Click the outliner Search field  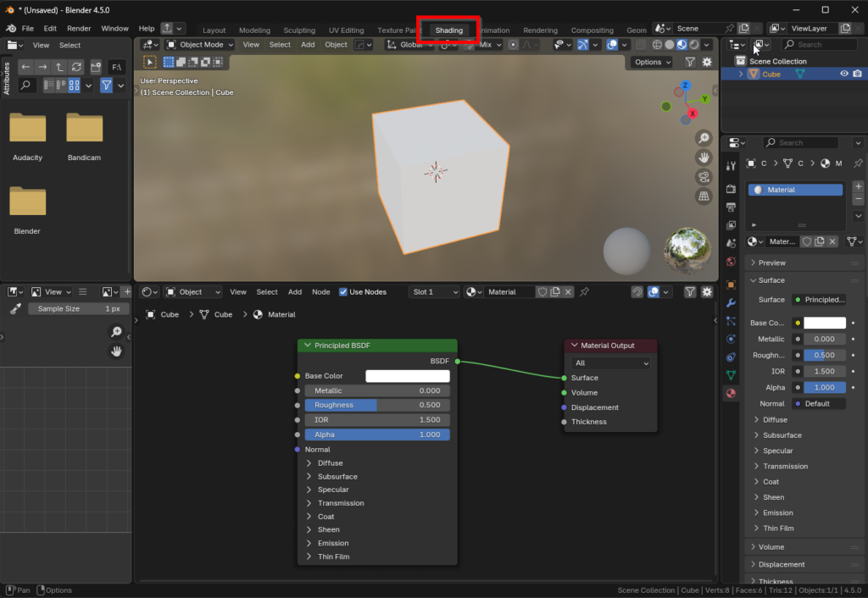click(821, 45)
